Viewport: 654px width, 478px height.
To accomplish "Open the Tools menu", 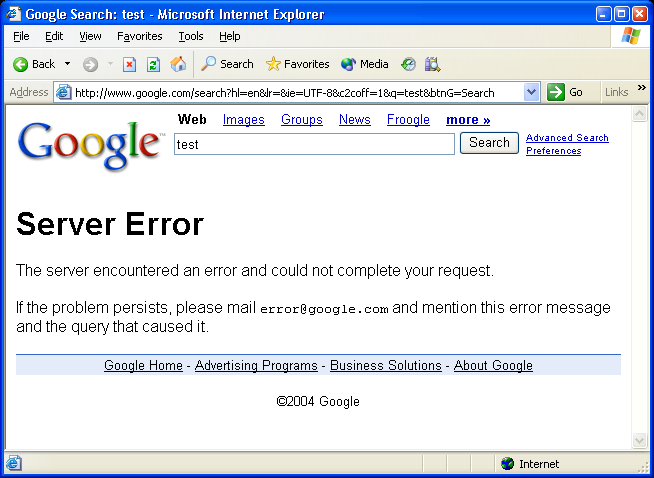I will tap(190, 36).
